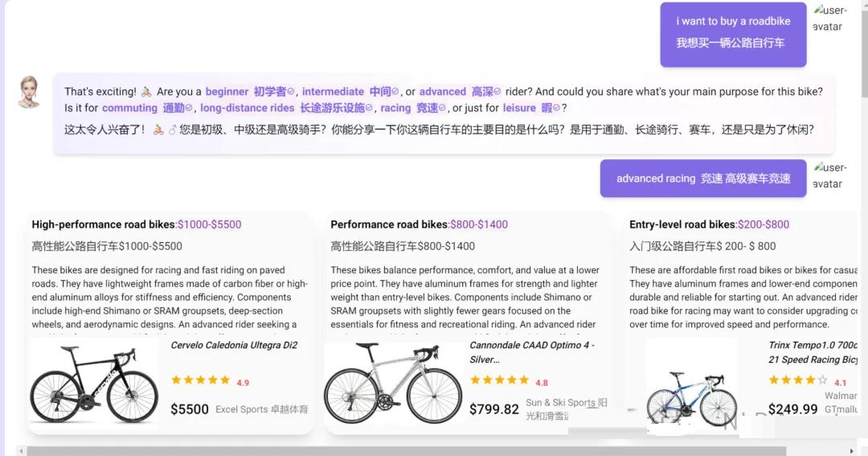The image size is (868, 456).
Task: Click the horizontal scrollbar left arrow
Action: pos(21,451)
